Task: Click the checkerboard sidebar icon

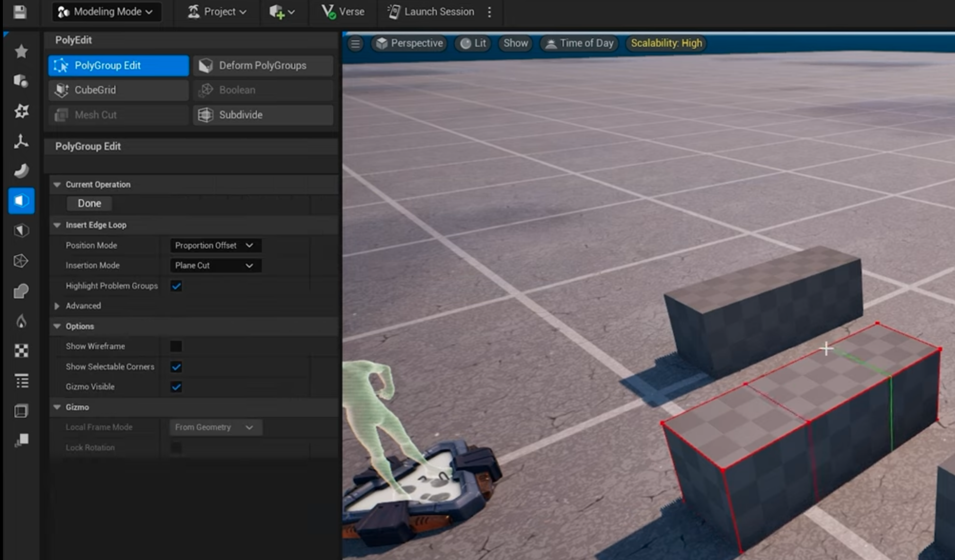Action: coord(21,350)
